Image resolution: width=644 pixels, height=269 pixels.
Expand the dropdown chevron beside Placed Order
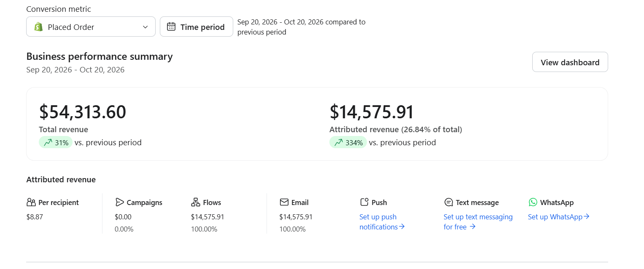tap(145, 27)
